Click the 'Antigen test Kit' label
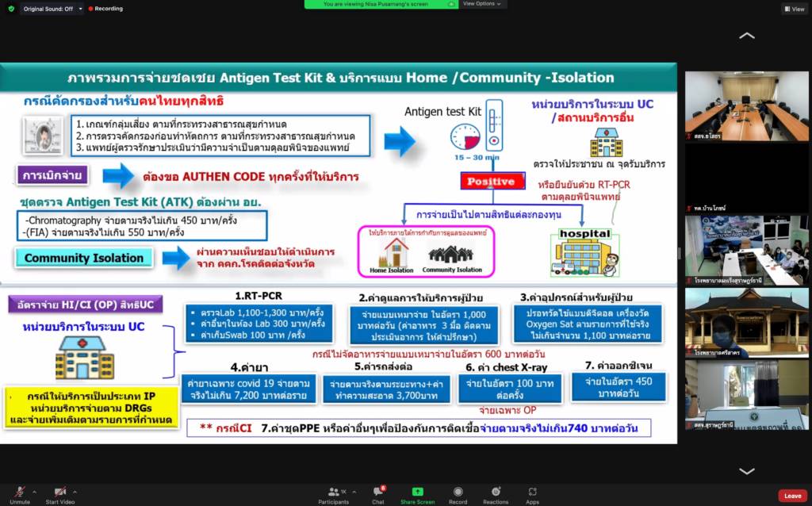812x506 pixels. tap(442, 111)
